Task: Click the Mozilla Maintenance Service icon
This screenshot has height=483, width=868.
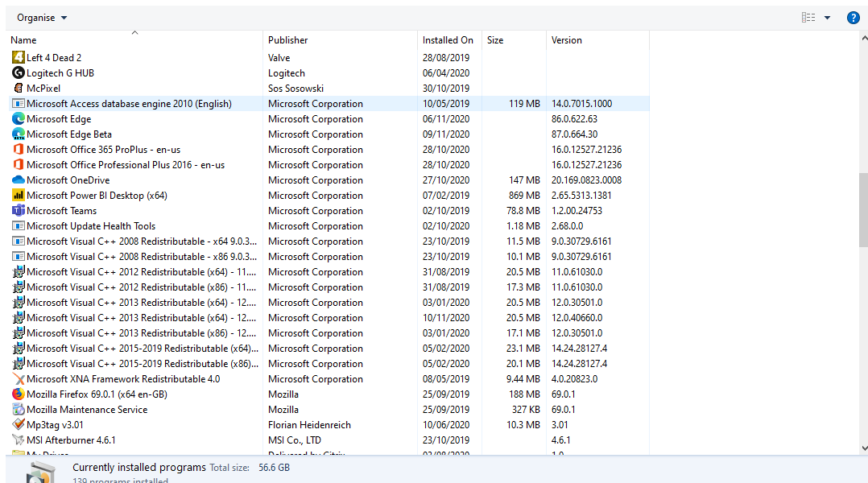Action: coord(19,410)
